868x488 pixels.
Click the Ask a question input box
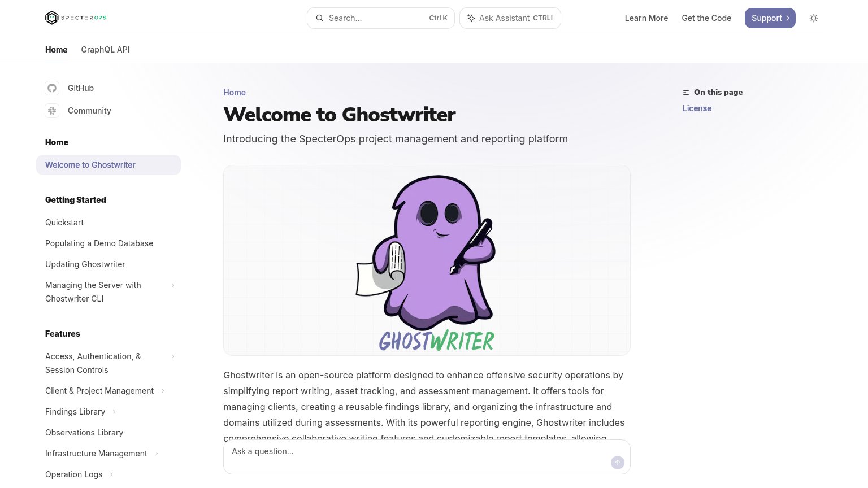point(427,457)
